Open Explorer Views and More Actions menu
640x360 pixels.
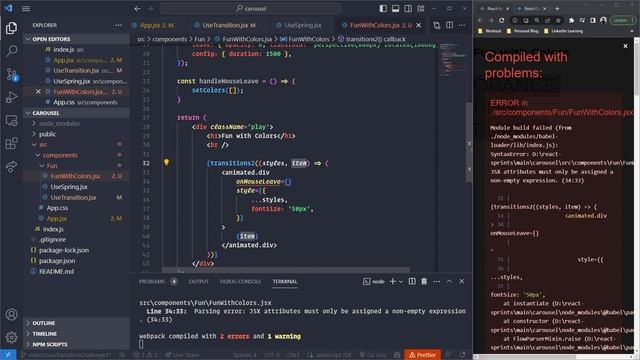(118, 25)
